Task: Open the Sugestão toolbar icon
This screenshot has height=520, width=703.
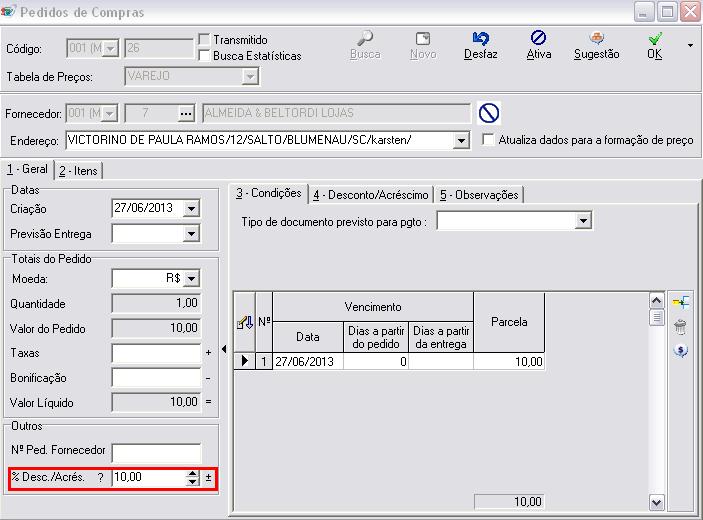Action: (596, 40)
